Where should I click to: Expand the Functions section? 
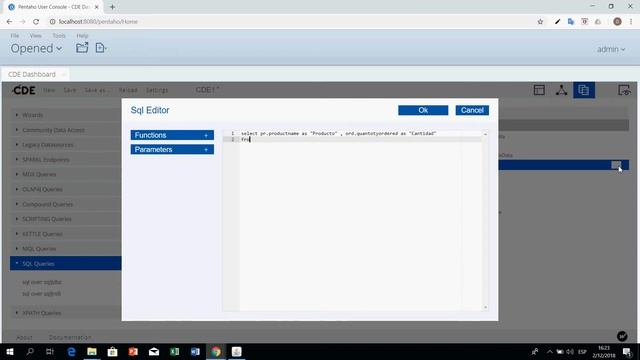172,135
